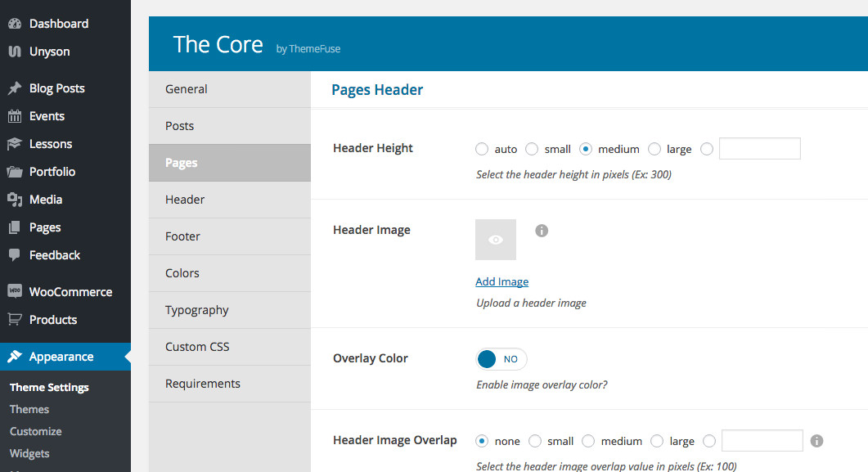Select large Header Height radio
Image resolution: width=868 pixels, height=472 pixels.
point(654,149)
